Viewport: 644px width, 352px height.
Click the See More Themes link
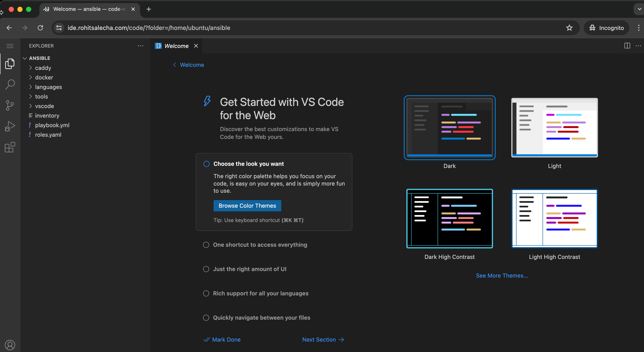tap(502, 275)
